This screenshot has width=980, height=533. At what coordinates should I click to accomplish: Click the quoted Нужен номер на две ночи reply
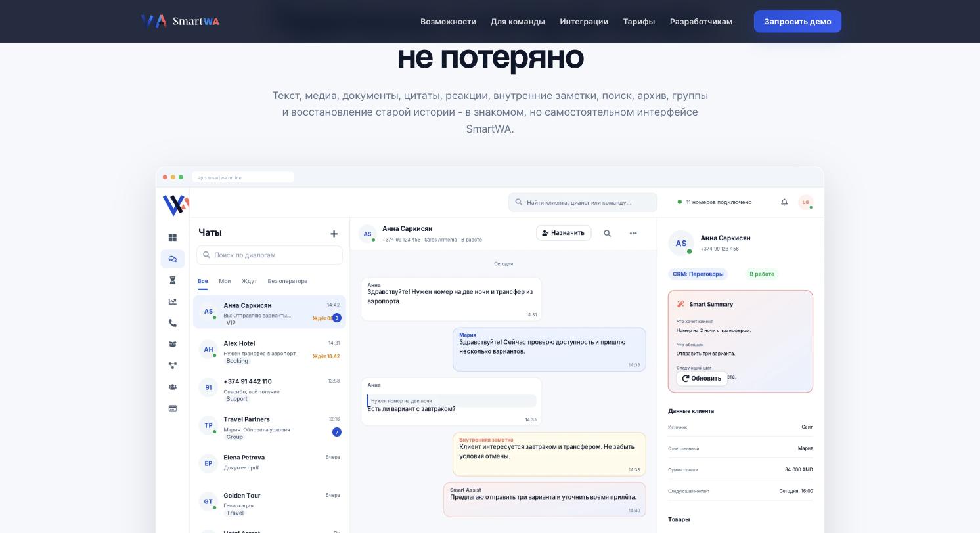pyautogui.click(x=451, y=401)
